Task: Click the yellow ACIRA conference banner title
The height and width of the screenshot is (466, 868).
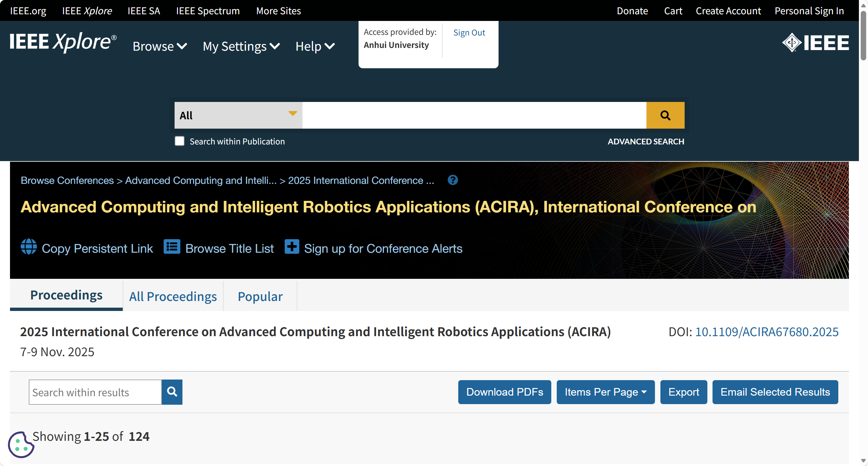Action: tap(388, 207)
